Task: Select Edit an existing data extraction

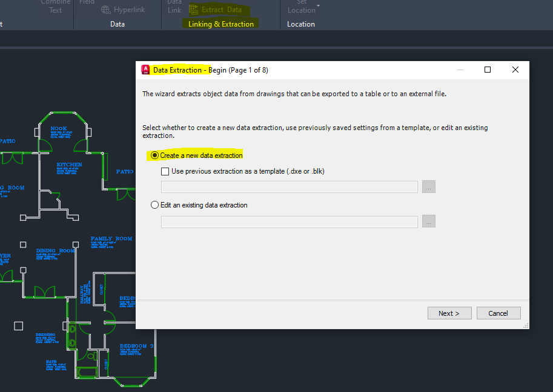Action: [154, 205]
